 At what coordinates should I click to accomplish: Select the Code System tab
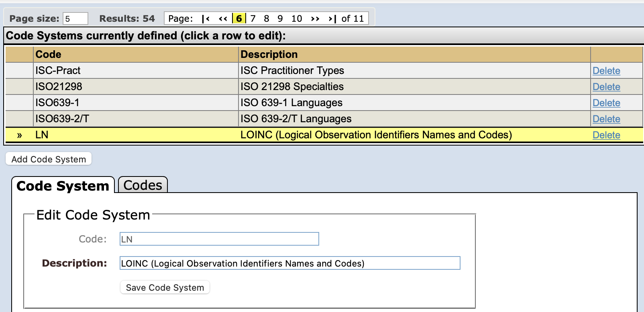63,186
